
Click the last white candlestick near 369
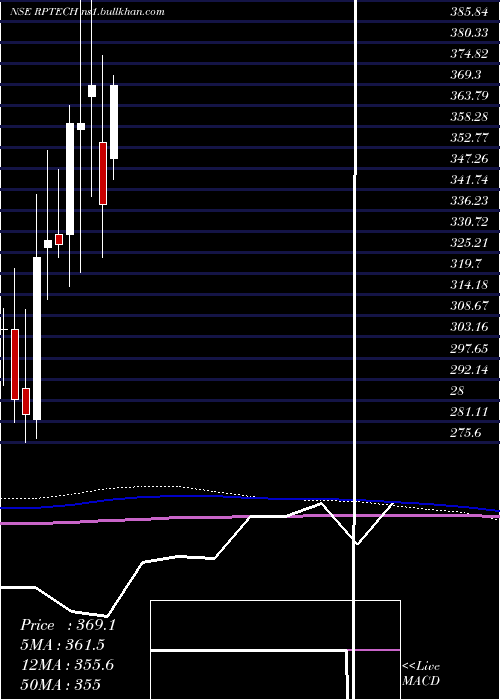[x=114, y=122]
